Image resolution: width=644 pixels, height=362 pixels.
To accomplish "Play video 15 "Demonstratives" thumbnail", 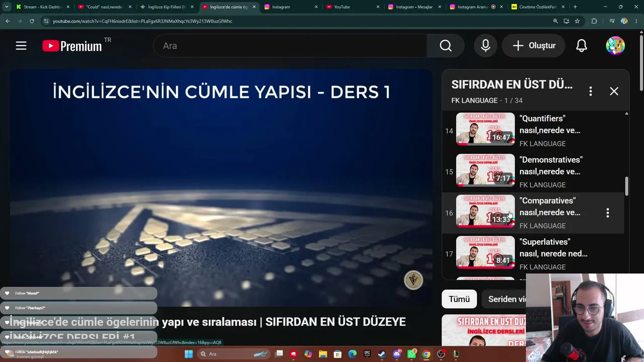I will coord(486,170).
